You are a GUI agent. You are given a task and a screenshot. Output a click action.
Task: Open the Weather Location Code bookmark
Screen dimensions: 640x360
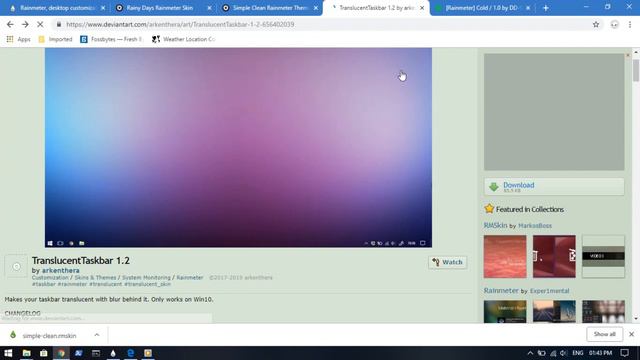point(184,39)
